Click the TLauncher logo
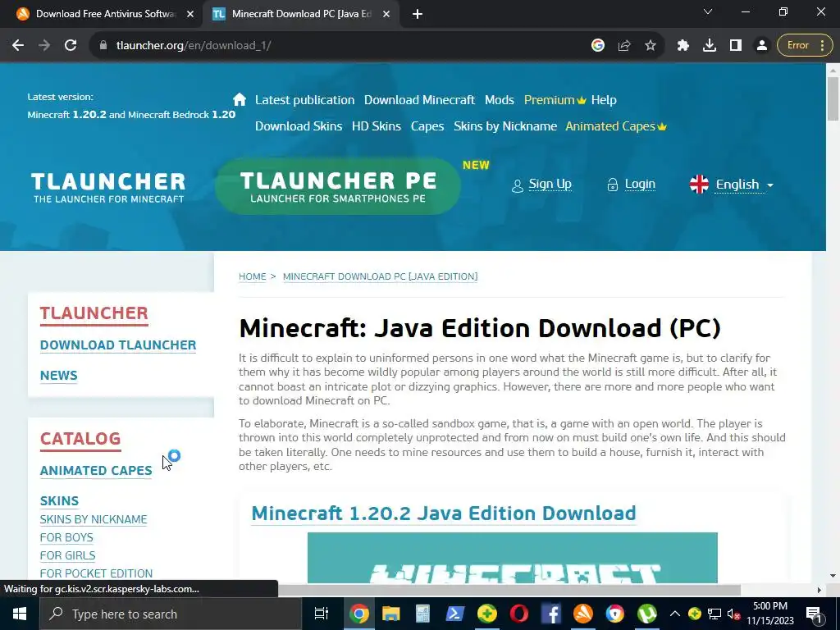This screenshot has height=630, width=840. (x=108, y=188)
